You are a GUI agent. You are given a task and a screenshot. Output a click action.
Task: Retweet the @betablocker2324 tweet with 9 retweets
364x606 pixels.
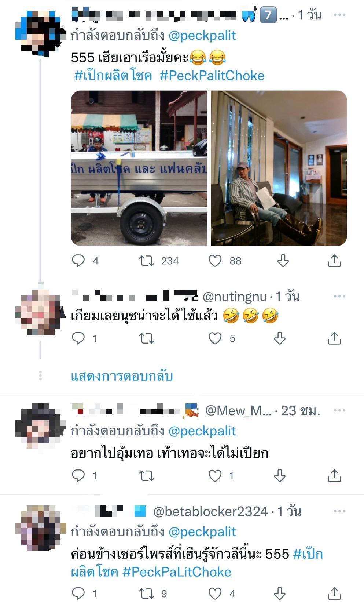click(147, 594)
